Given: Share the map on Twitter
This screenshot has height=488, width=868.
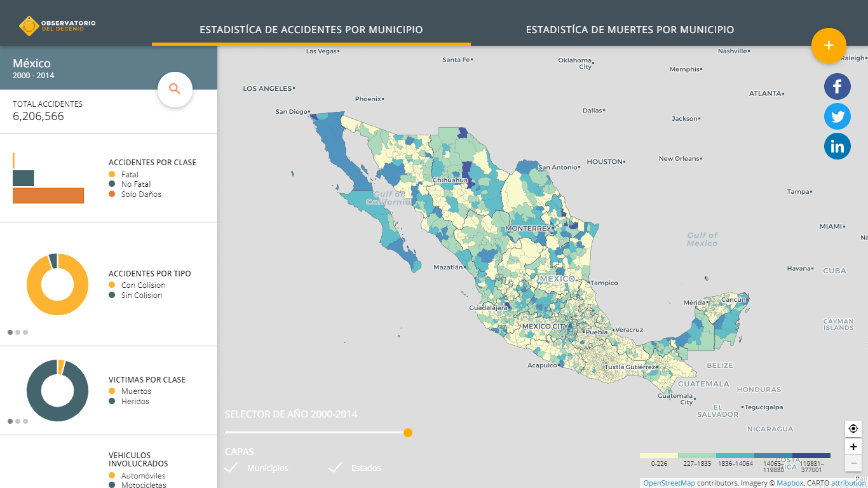Looking at the screenshot, I should point(837,116).
